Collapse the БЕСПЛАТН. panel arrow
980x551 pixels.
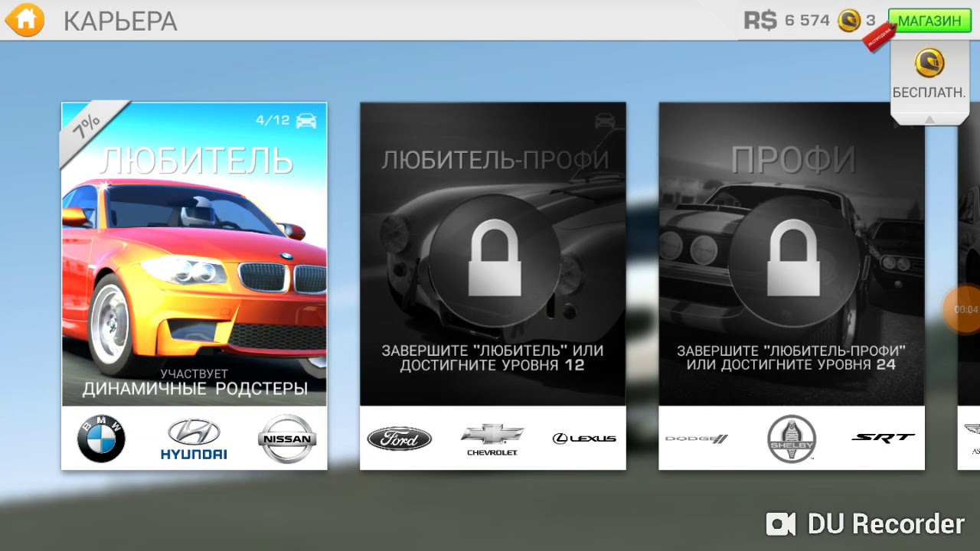click(929, 119)
